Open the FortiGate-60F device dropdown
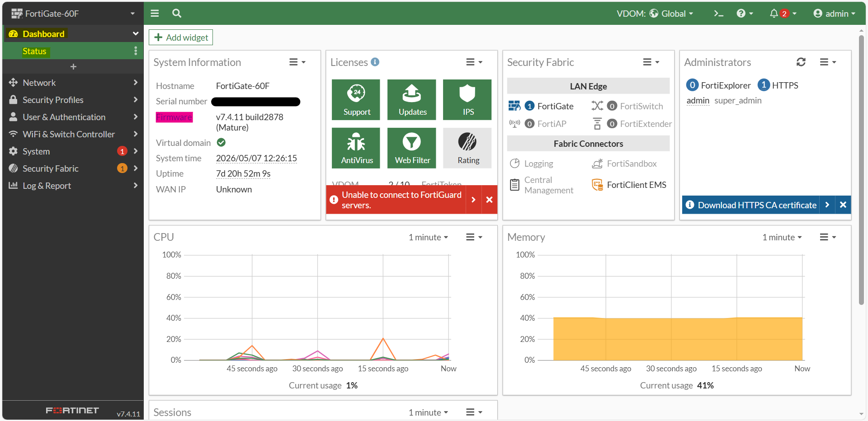 pos(73,14)
